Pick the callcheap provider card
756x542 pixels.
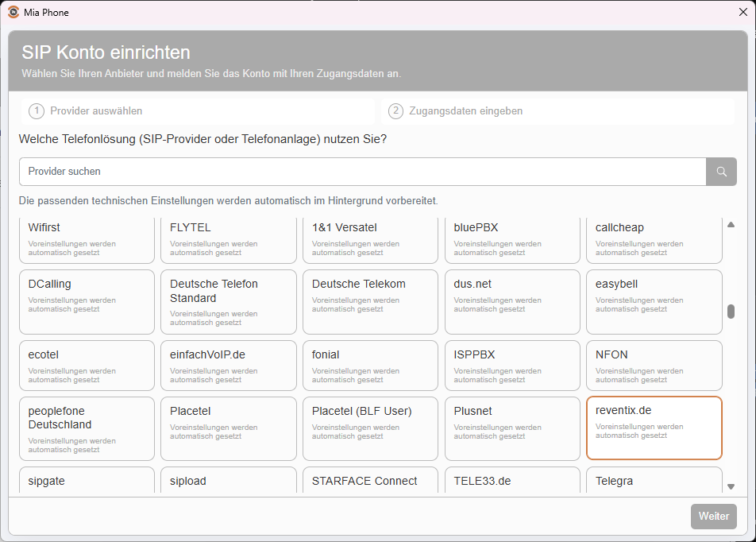pos(654,240)
